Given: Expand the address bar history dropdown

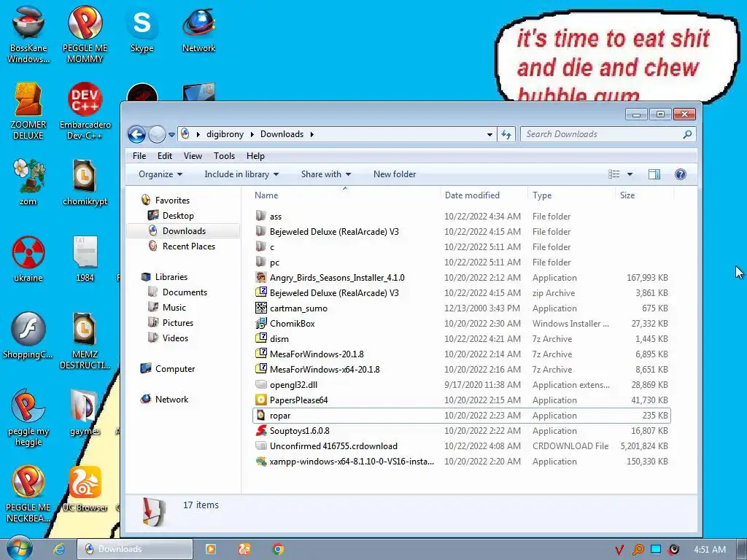Looking at the screenshot, I should (x=489, y=135).
